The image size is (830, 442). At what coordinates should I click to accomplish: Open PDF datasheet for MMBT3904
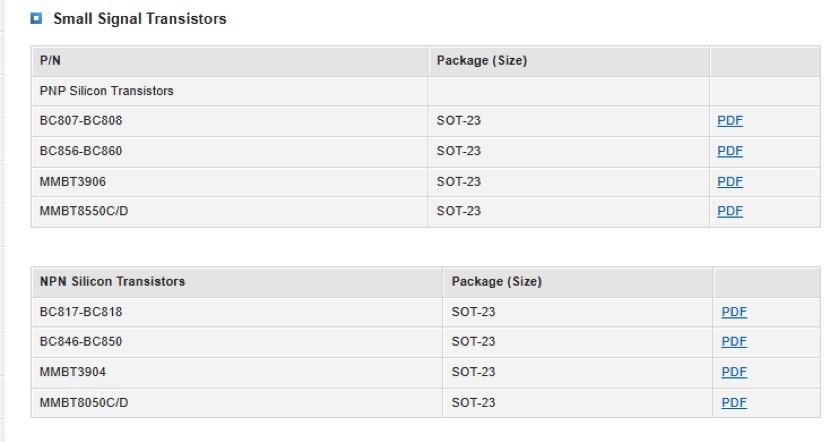(x=734, y=372)
